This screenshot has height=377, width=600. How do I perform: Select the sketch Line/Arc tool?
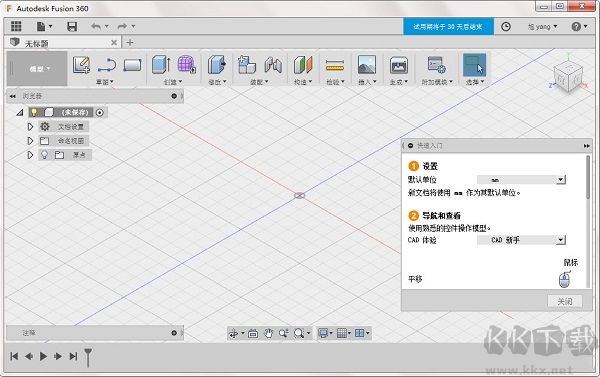(107, 65)
